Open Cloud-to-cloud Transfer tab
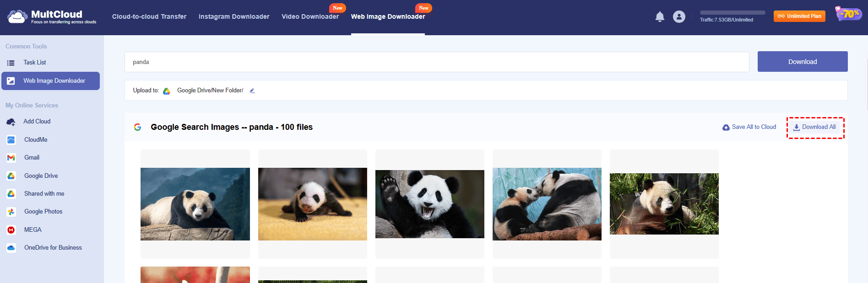 pos(149,16)
